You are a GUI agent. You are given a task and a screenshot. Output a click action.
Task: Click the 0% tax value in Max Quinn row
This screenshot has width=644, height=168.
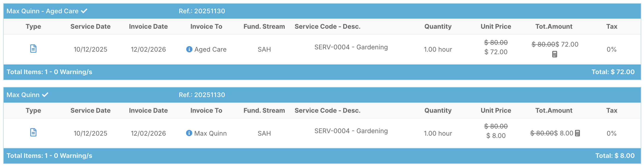coord(611,133)
